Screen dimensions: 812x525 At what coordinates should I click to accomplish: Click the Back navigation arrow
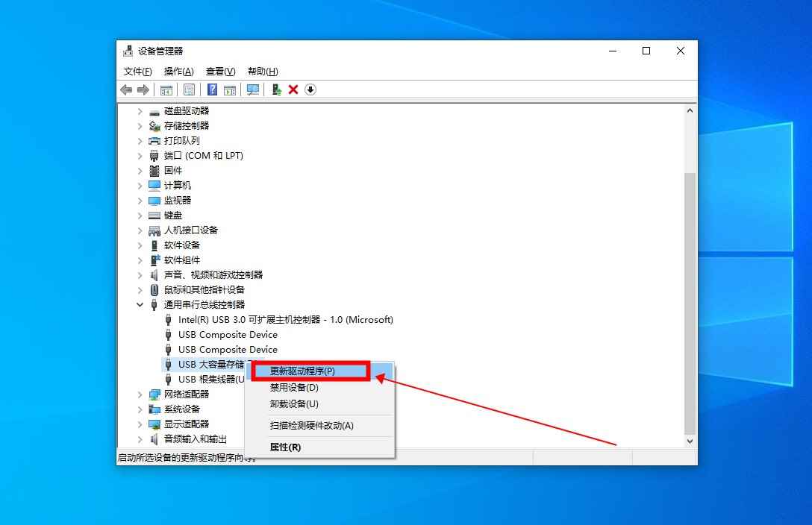[125, 89]
